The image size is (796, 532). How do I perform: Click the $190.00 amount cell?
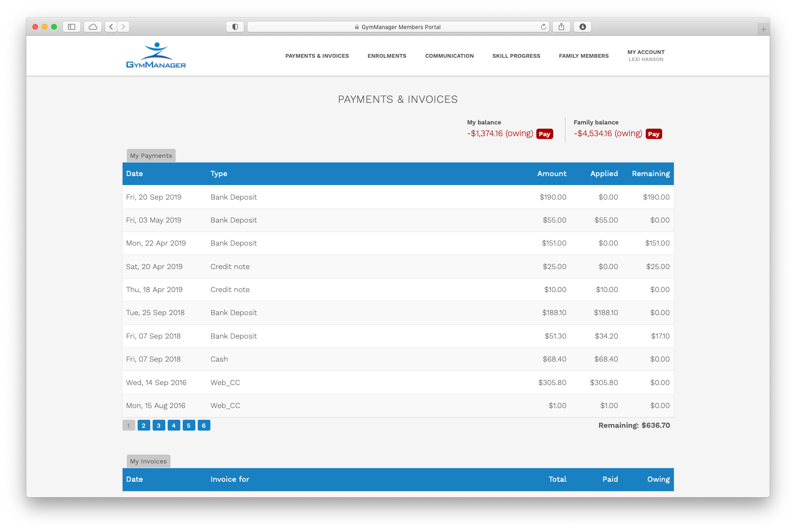click(x=553, y=197)
